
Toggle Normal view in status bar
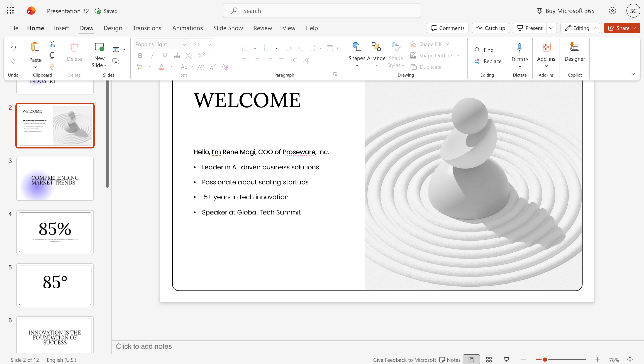click(x=471, y=360)
